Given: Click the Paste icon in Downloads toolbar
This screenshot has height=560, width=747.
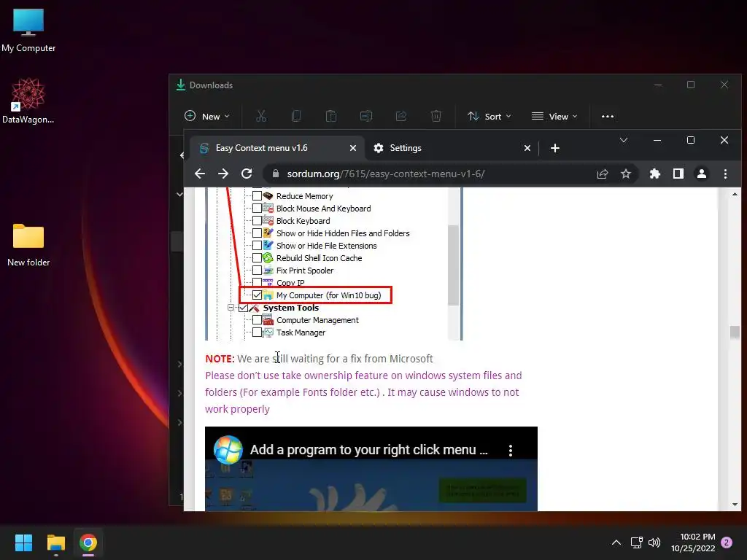Looking at the screenshot, I should click(x=330, y=116).
